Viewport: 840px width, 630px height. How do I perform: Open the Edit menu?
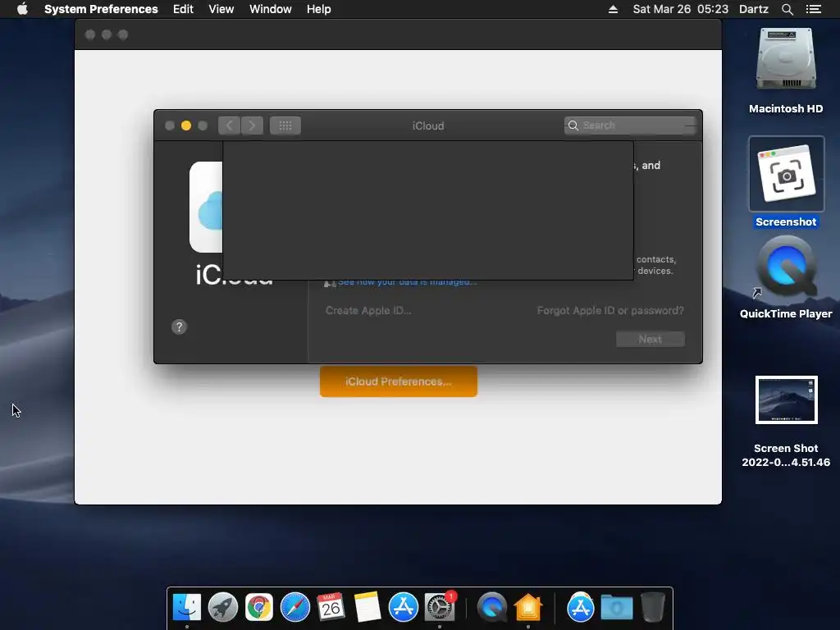point(183,9)
